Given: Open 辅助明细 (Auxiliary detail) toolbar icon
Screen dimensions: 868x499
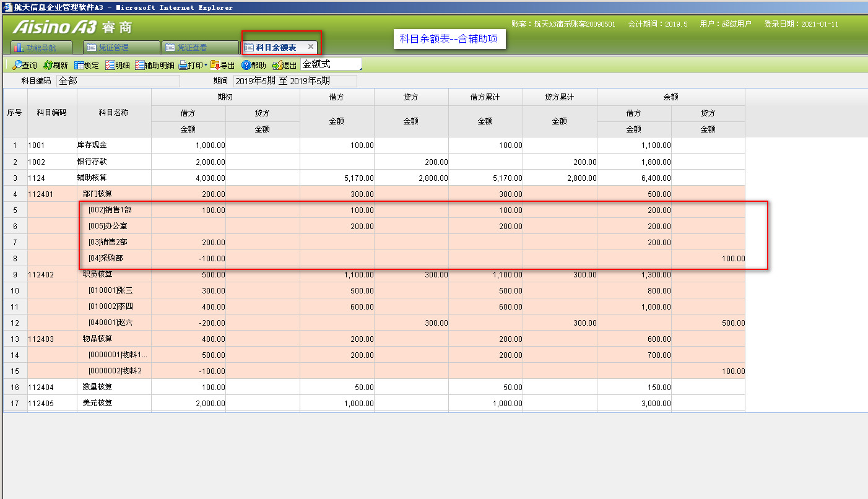Looking at the screenshot, I should click(139, 65).
